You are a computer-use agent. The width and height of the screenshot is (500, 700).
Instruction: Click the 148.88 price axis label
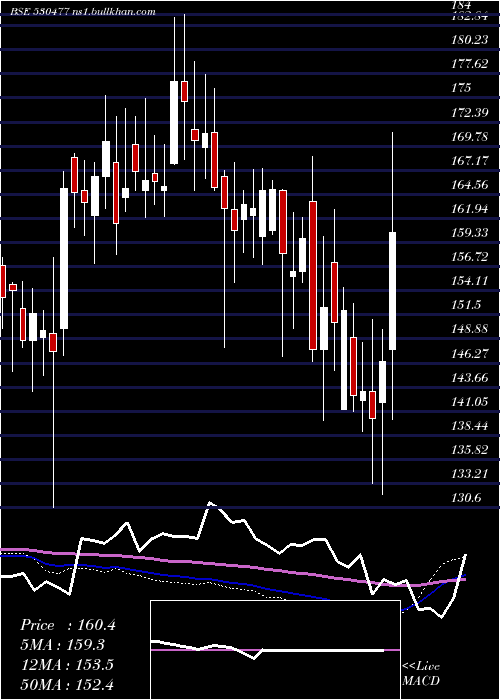click(469, 329)
